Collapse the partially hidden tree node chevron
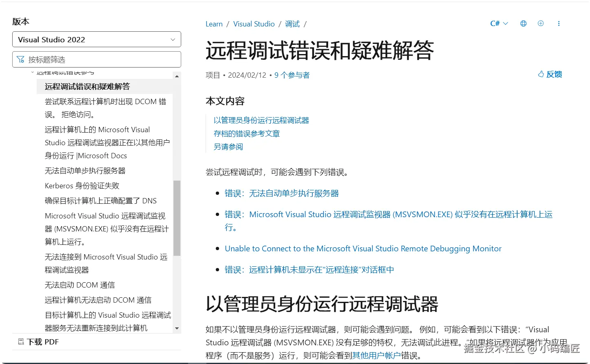 point(32,72)
